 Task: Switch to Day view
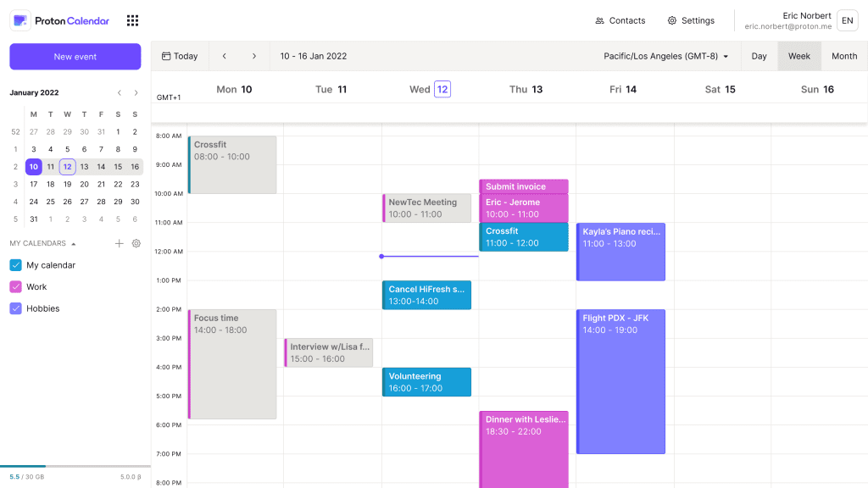(x=759, y=56)
